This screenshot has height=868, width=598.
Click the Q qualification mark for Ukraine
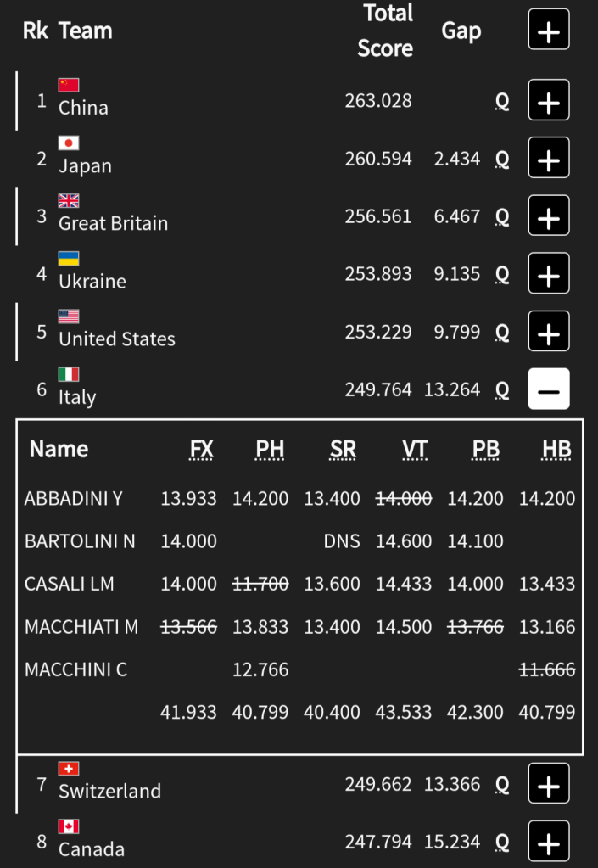coord(502,274)
